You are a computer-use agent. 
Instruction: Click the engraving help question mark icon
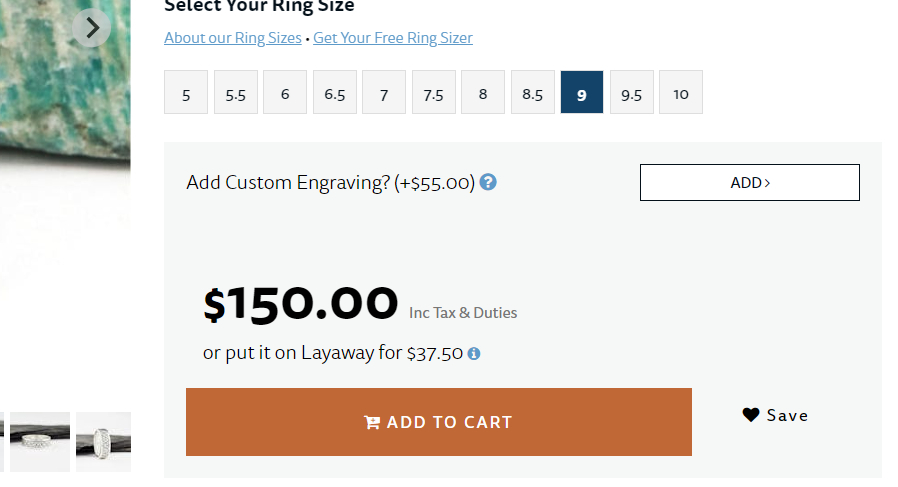(488, 182)
